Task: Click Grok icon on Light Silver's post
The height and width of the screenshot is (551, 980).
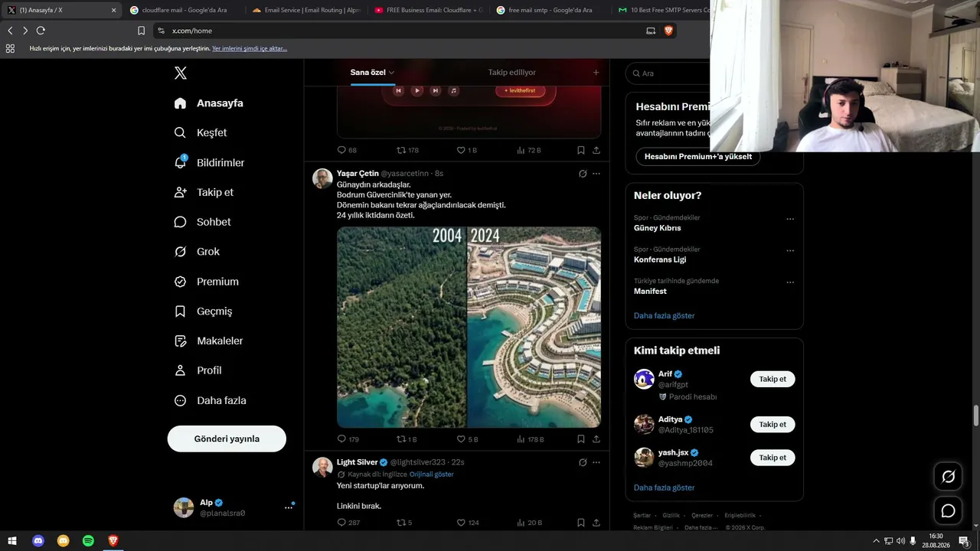Action: [x=583, y=462]
